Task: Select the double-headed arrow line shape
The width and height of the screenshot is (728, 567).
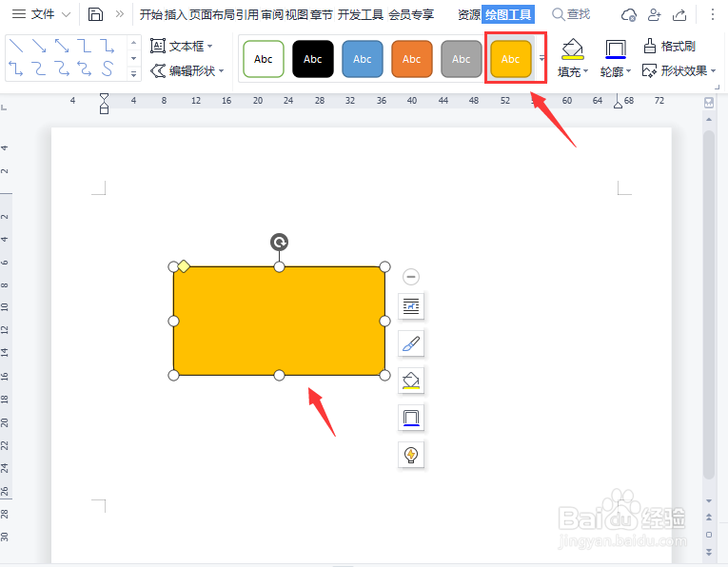Action: pyautogui.click(x=62, y=46)
